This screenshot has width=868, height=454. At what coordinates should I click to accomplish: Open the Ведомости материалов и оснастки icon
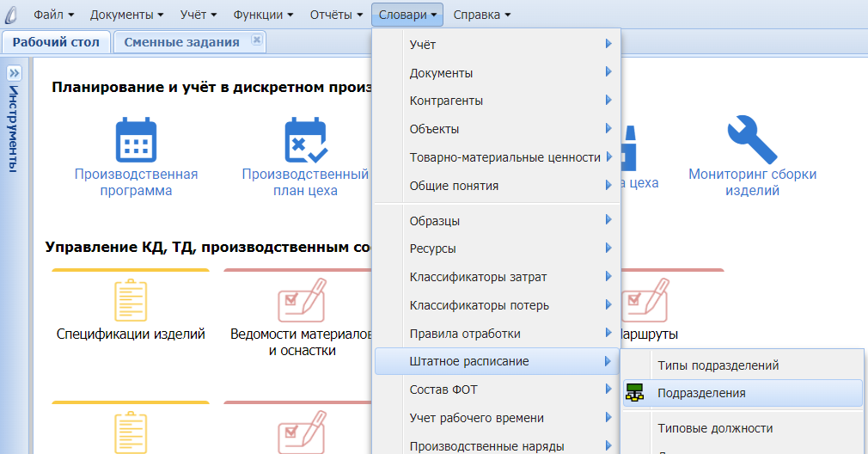tap(301, 300)
